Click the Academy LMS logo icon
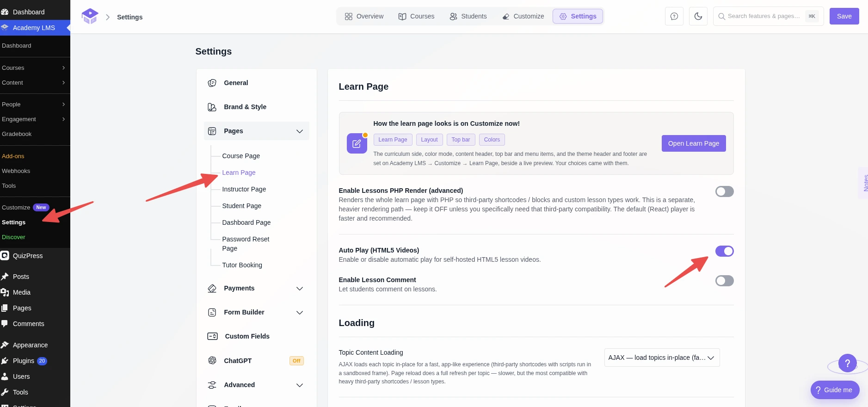Image resolution: width=868 pixels, height=407 pixels. click(x=90, y=17)
